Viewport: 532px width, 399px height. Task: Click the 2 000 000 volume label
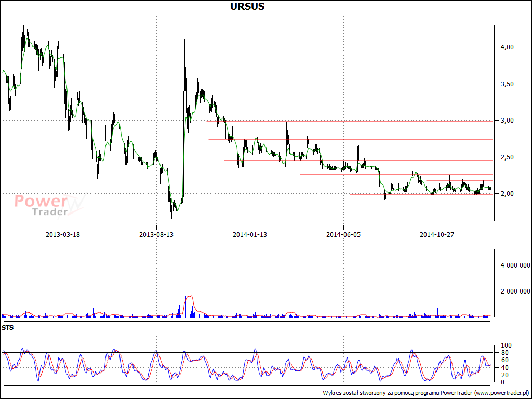(x=515, y=291)
